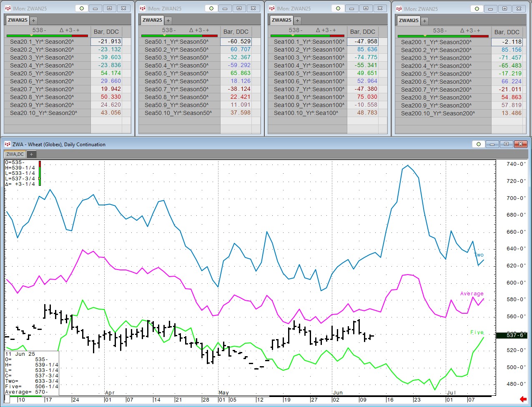This screenshot has height=407, width=532.
Task: Click the green circle button in the chart title bar
Action: (x=478, y=144)
